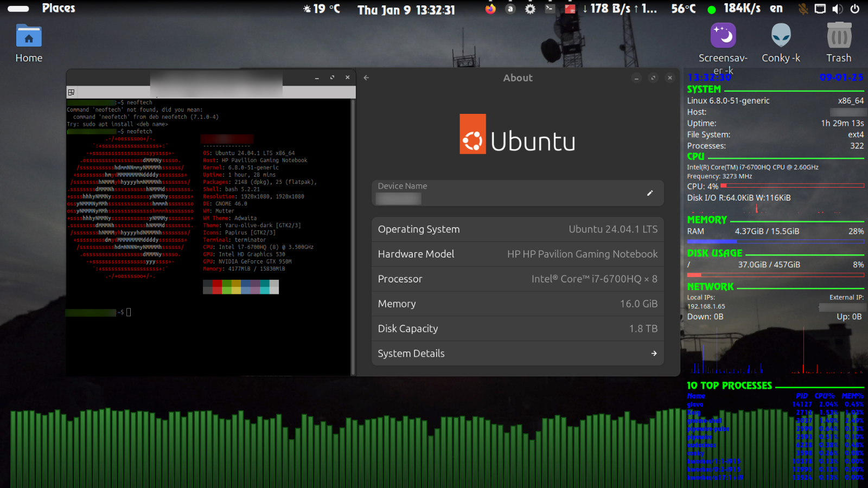Screen dimensions: 868x488
Task: Click the red window icon in top bar
Action: pyautogui.click(x=570, y=9)
